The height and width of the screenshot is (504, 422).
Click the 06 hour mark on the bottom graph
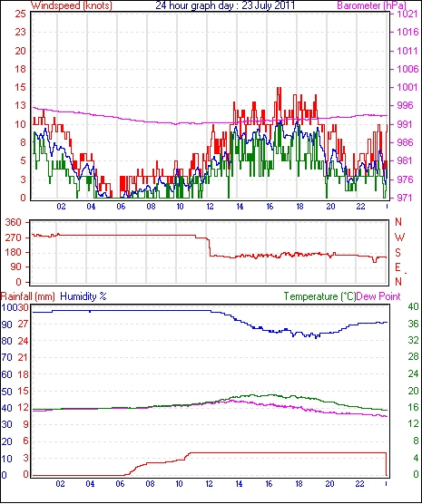[120, 484]
